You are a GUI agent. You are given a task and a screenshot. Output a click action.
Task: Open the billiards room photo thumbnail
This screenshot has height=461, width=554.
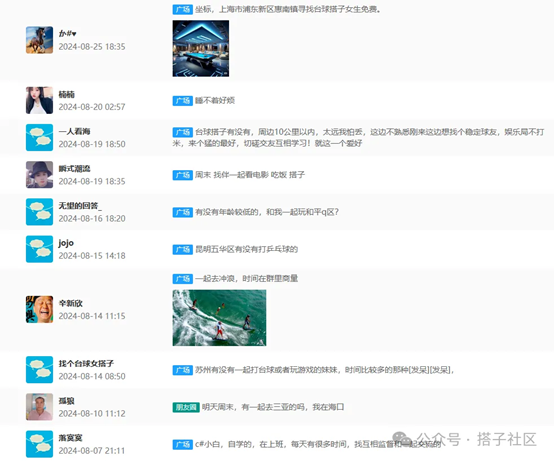[x=201, y=48]
